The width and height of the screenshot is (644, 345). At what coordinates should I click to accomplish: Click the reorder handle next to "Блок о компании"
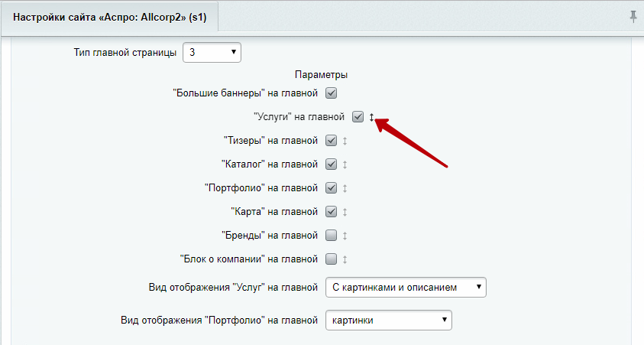[x=345, y=259]
